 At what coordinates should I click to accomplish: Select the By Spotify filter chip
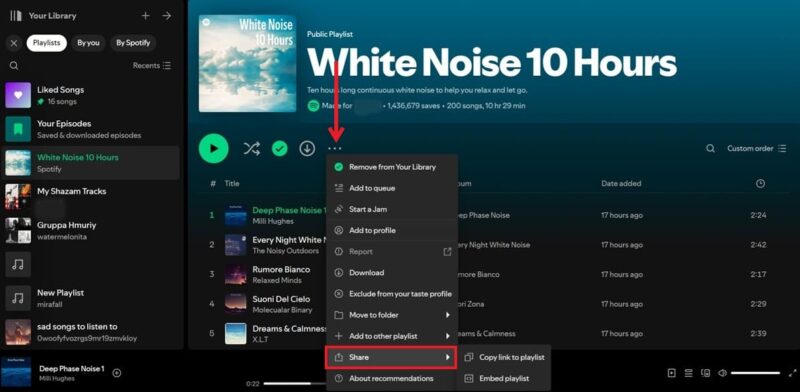pyautogui.click(x=133, y=43)
